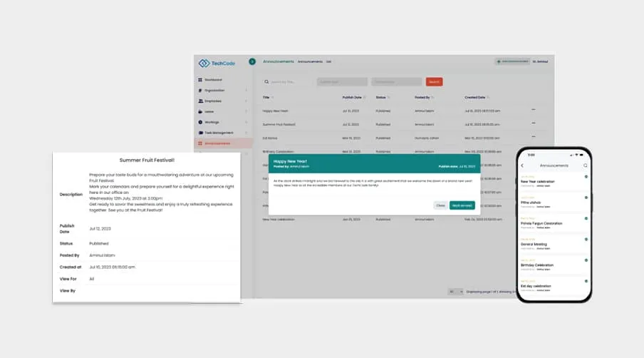
Task: Open row actions for Summer Fruit Festival
Action: (x=534, y=123)
